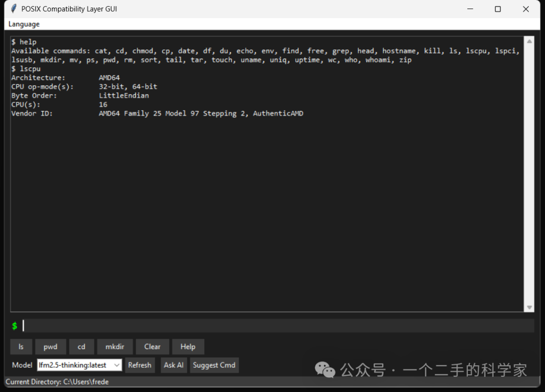Run the pwd quick command button
This screenshot has width=545, height=392.
50,347
